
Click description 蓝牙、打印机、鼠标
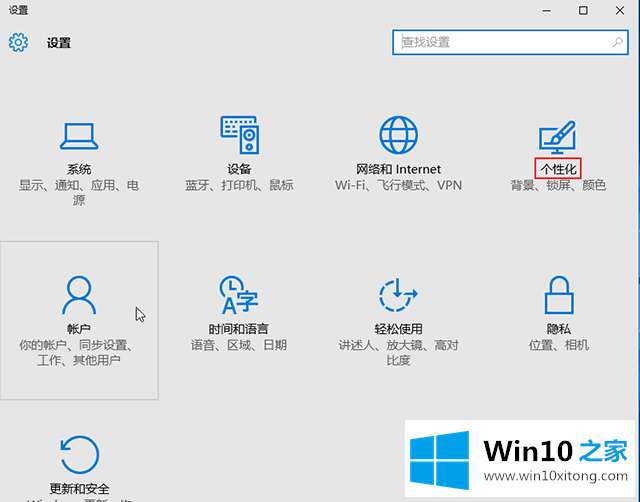pos(239,185)
